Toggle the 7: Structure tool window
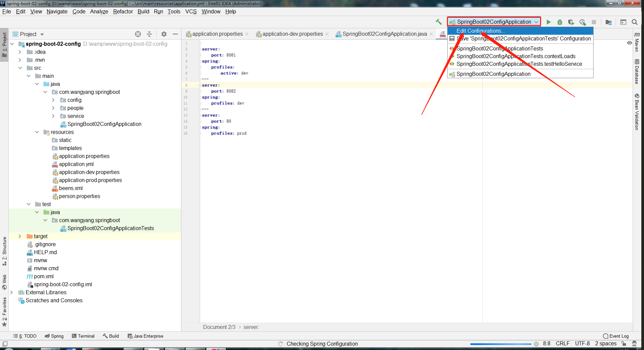 (x=4, y=251)
